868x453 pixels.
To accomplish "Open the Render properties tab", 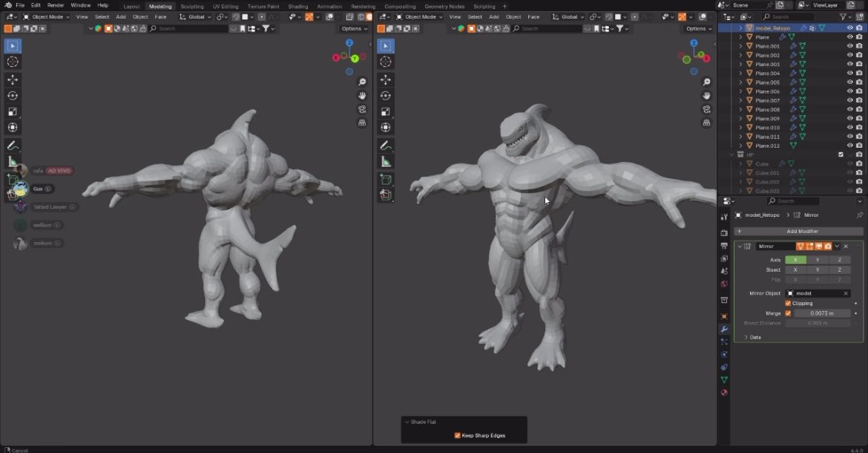I will coord(724,232).
